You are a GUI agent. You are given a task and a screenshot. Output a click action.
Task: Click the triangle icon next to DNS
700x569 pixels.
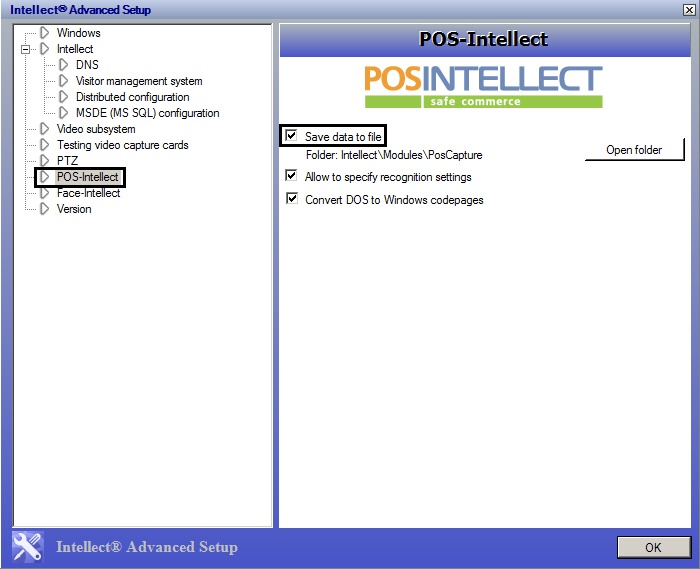point(63,65)
